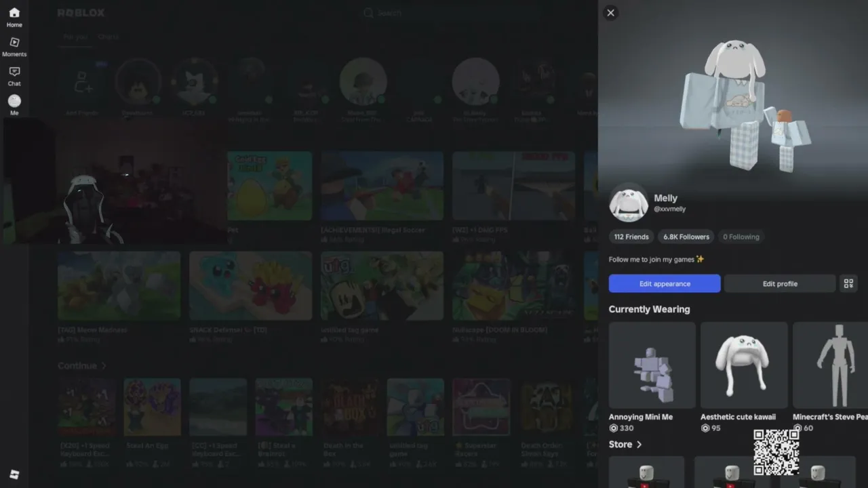Open the 6.8K Followers list
868x488 pixels.
(686, 237)
